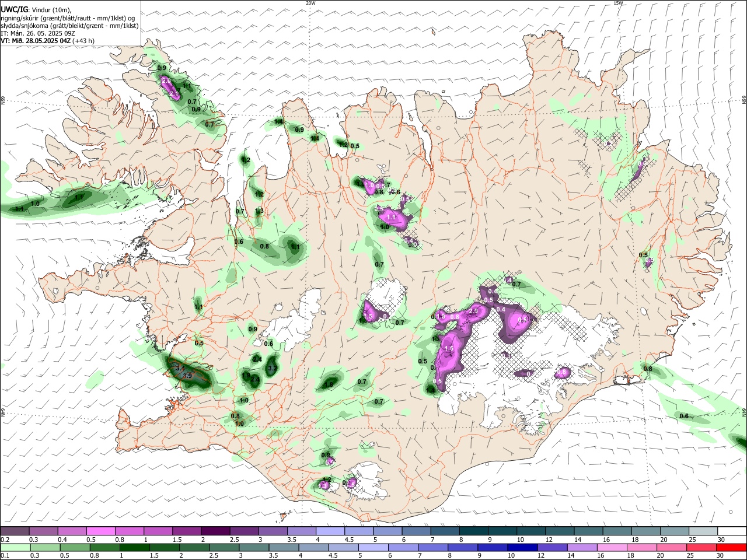Click the '15W' longitude label
747x560 pixels.
[618, 3]
